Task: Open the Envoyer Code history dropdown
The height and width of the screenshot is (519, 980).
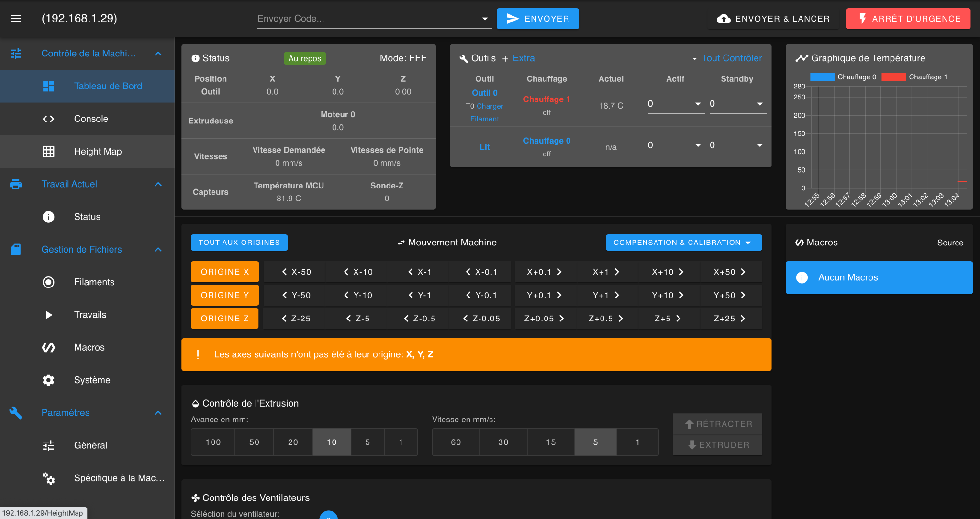Action: 485,19
